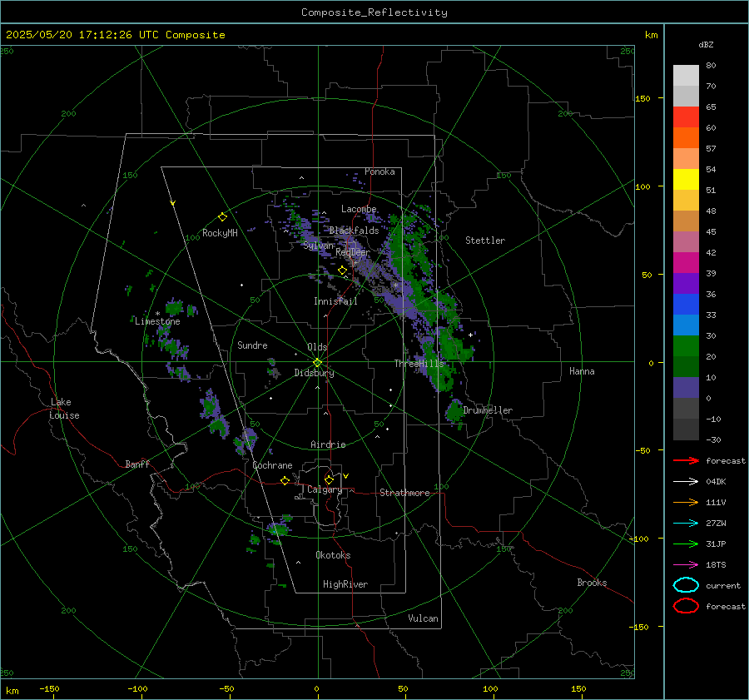Click the Drumheller city label

click(x=488, y=410)
